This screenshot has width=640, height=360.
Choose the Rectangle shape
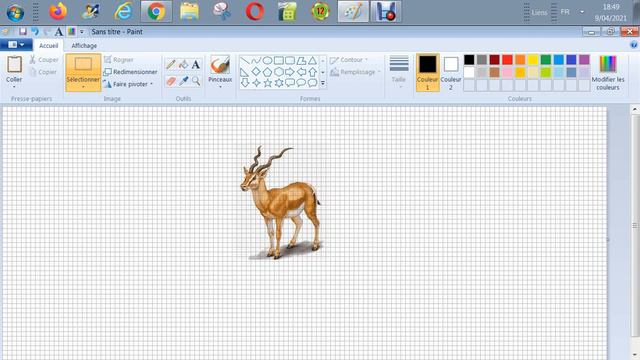[x=279, y=61]
